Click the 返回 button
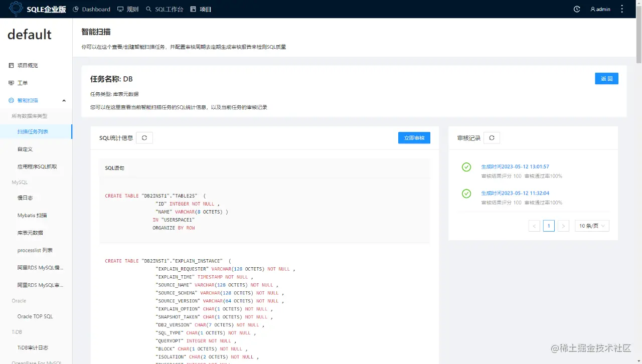 pos(606,79)
